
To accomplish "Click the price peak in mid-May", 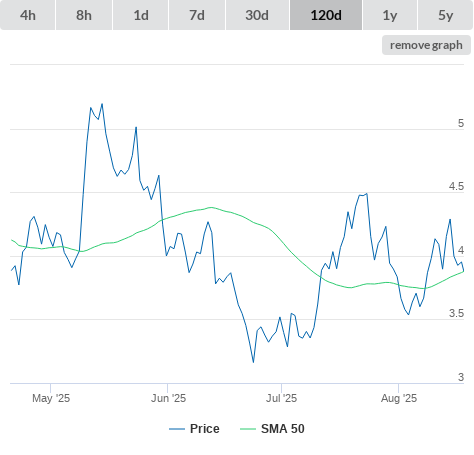I will click(102, 104).
